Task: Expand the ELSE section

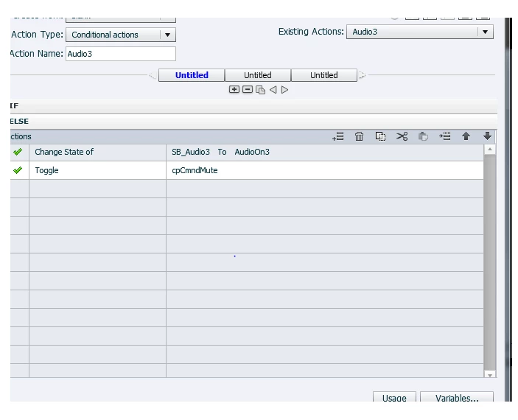Action: pyautogui.click(x=253, y=122)
